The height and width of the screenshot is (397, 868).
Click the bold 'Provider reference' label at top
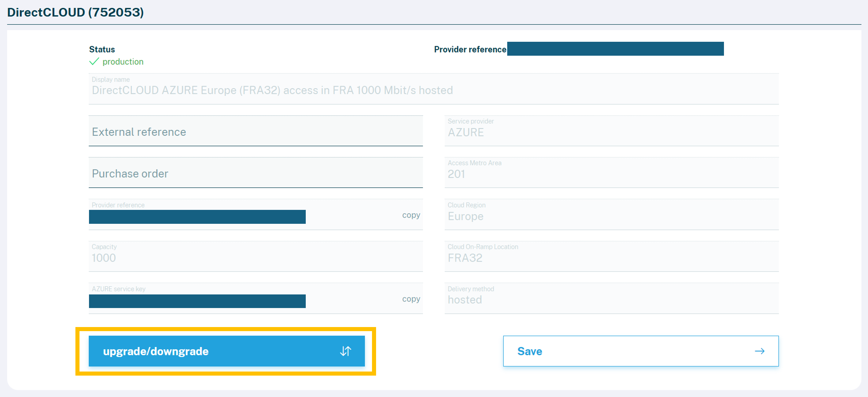470,49
